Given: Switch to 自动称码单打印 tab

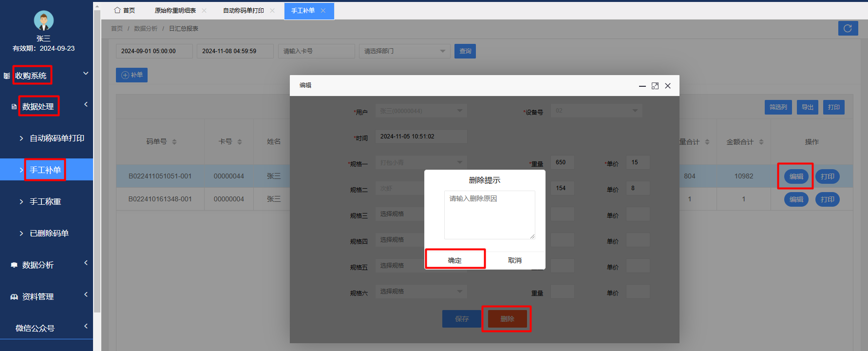Looking at the screenshot, I should [244, 11].
